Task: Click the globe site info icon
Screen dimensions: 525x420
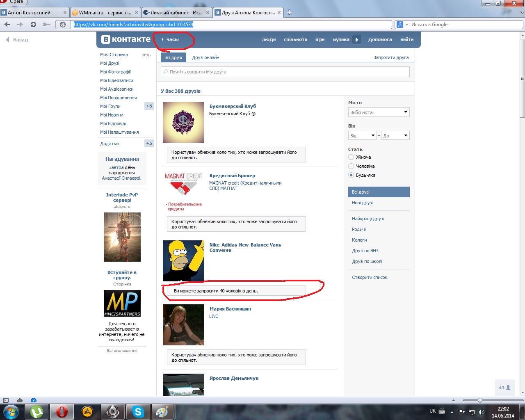Action: point(63,25)
